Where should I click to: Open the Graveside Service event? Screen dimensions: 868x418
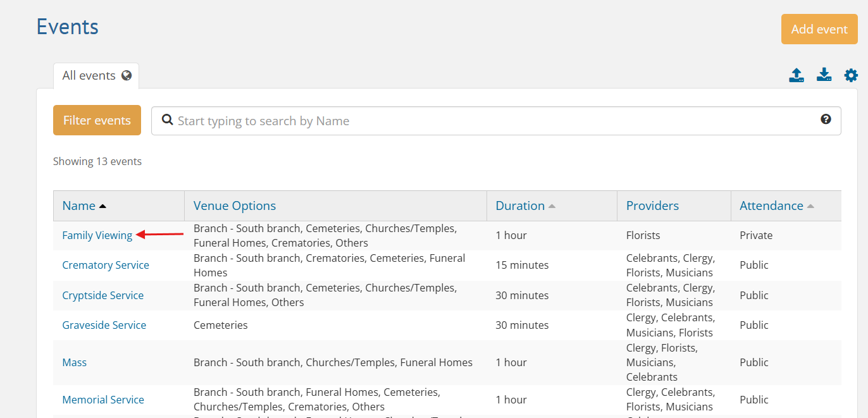click(x=104, y=325)
